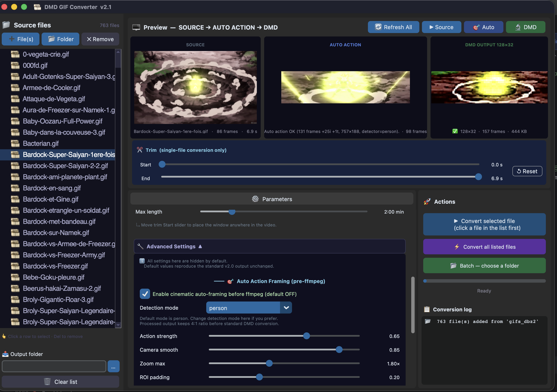Open the Detection mode dropdown

[x=249, y=308]
